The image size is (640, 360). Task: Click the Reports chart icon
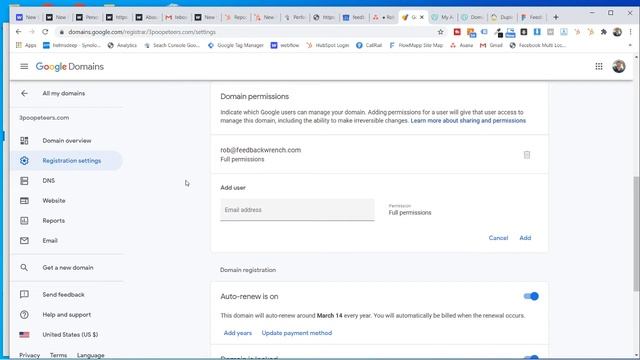(24, 220)
